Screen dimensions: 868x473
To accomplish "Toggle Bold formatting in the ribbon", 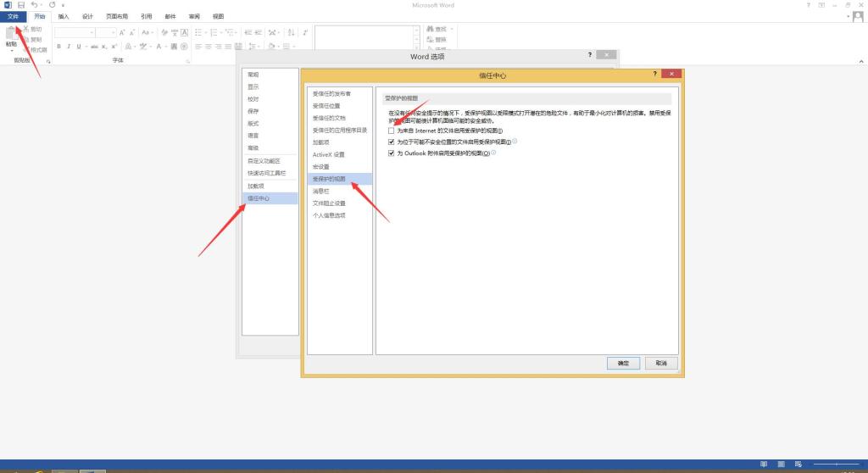I will coord(59,47).
